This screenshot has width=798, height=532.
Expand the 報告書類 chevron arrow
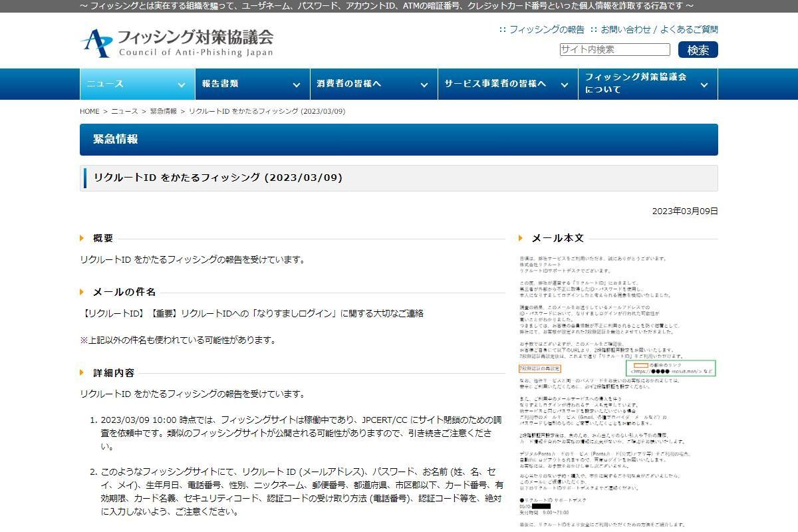pyautogui.click(x=297, y=84)
